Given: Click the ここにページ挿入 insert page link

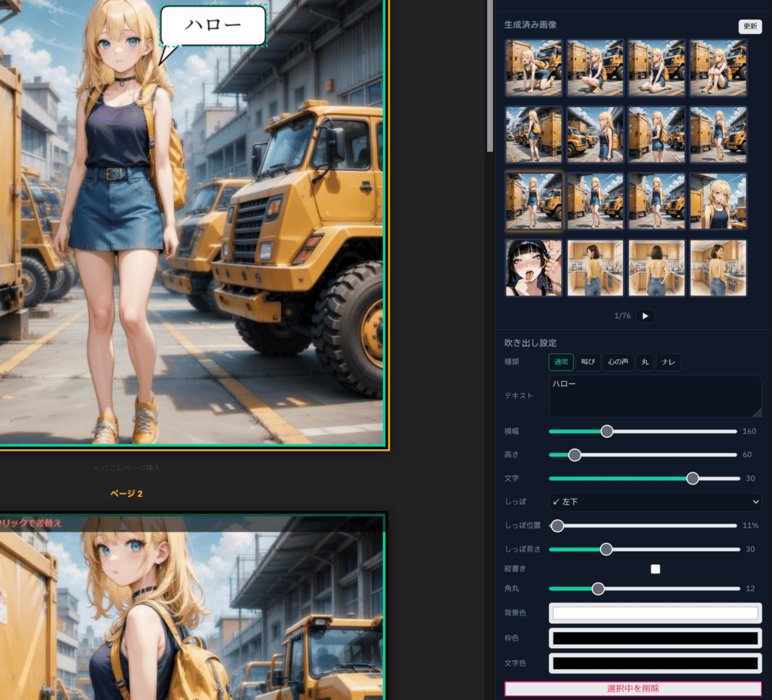Looking at the screenshot, I should pyautogui.click(x=127, y=468).
